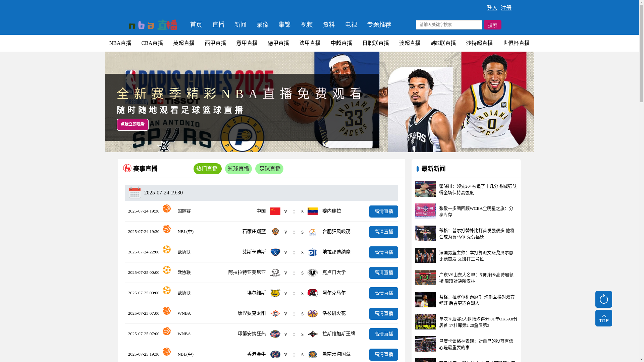The height and width of the screenshot is (362, 644).
Task: Click basketball icon in 国际赛 row
Action: pos(167,208)
